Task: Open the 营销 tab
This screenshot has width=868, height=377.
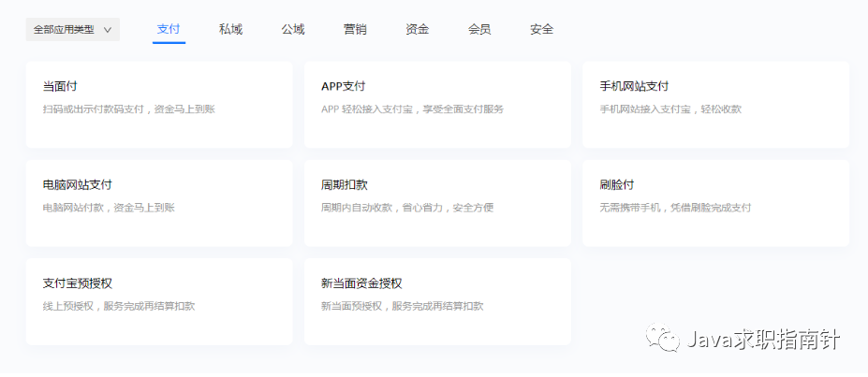Action: point(355,29)
